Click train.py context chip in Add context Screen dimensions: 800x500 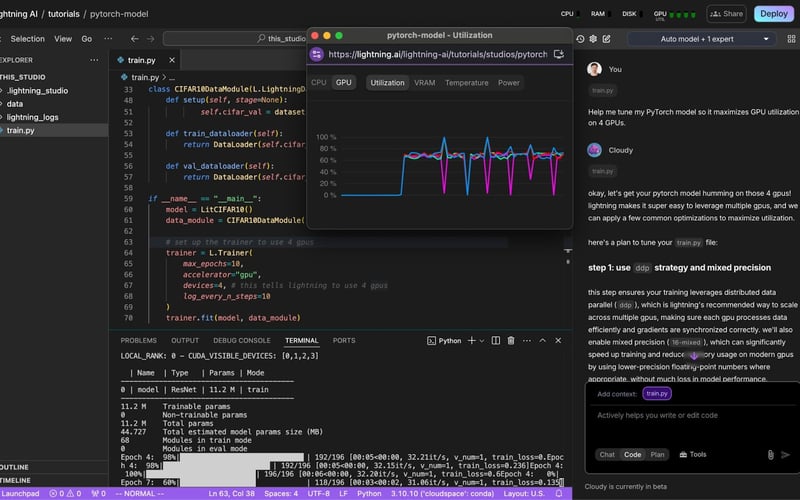point(657,393)
